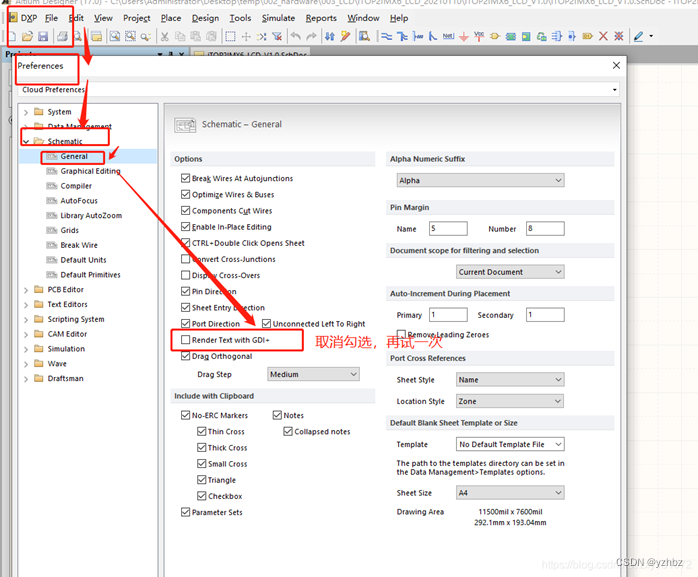
Task: Click the Cut scissors icon
Action: [164, 36]
